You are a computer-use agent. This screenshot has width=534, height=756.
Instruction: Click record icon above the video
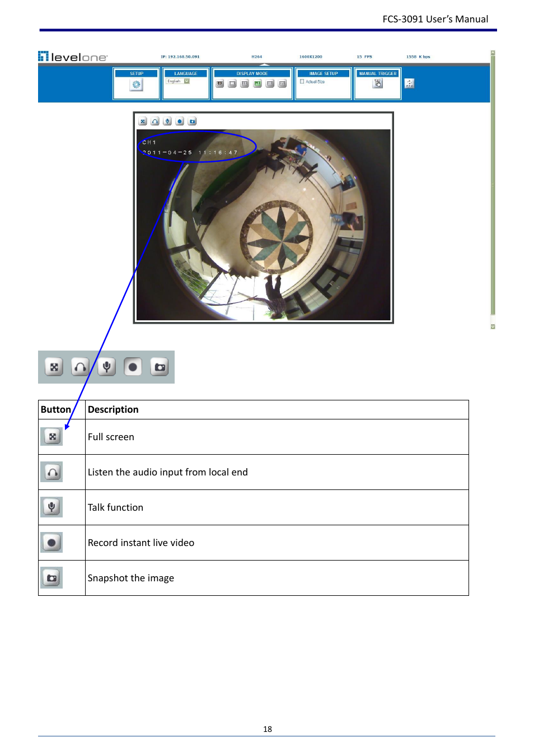coord(180,121)
